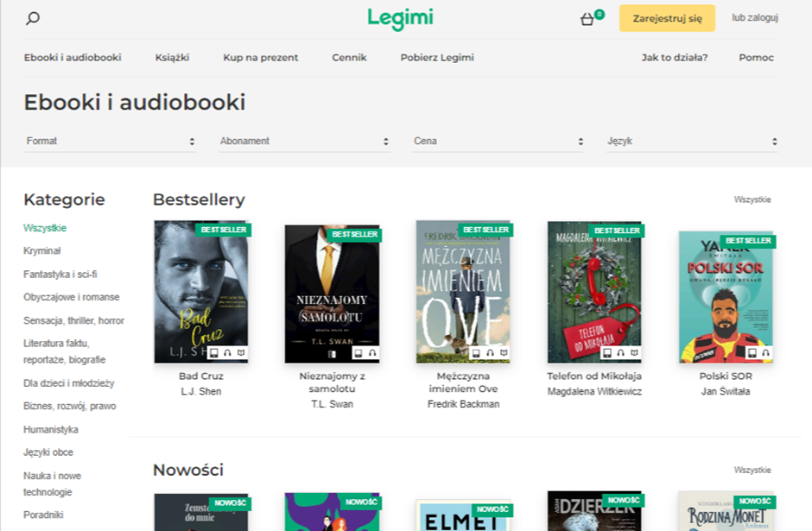This screenshot has width=812, height=531.
Task: Open the shopping basket icon
Action: pyautogui.click(x=587, y=19)
